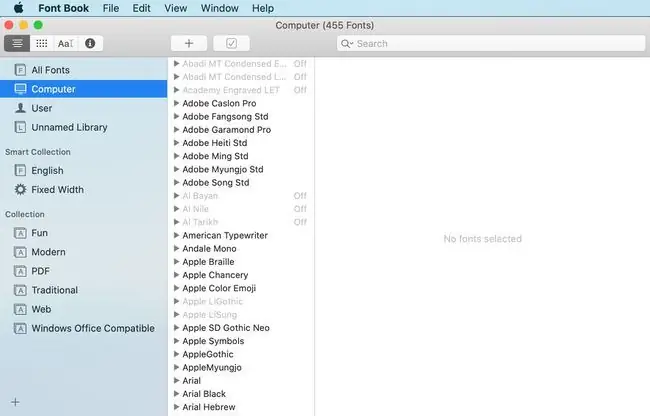Screen dimensions: 650x416
Task: Select the User library
Action: tap(84, 108)
